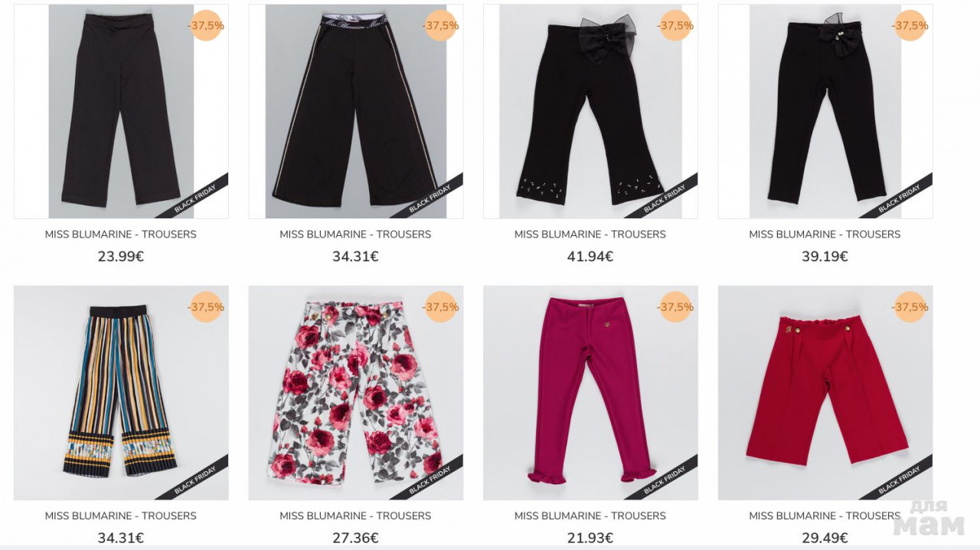Click the Black Friday ribbon on side-stripe trousers

click(x=430, y=198)
